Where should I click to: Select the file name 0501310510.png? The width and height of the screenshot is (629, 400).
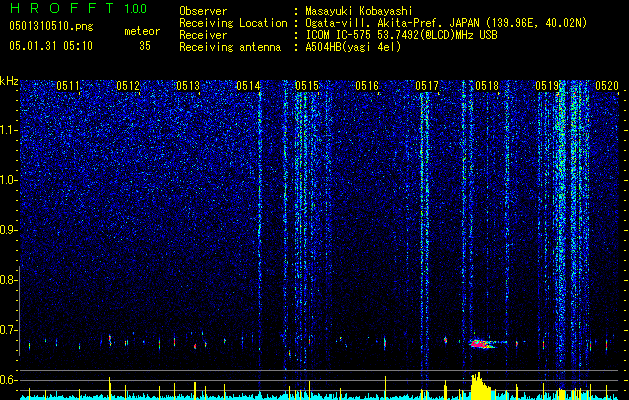[x=51, y=26]
